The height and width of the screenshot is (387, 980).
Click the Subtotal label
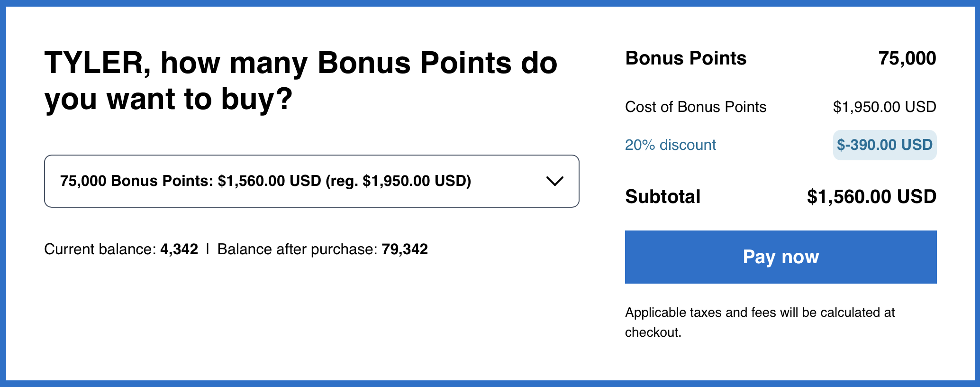[x=662, y=196]
